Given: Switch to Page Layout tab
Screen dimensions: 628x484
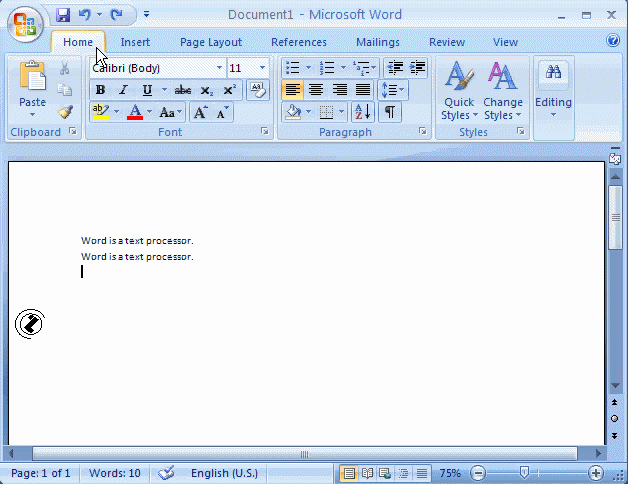Looking at the screenshot, I should (x=211, y=42).
